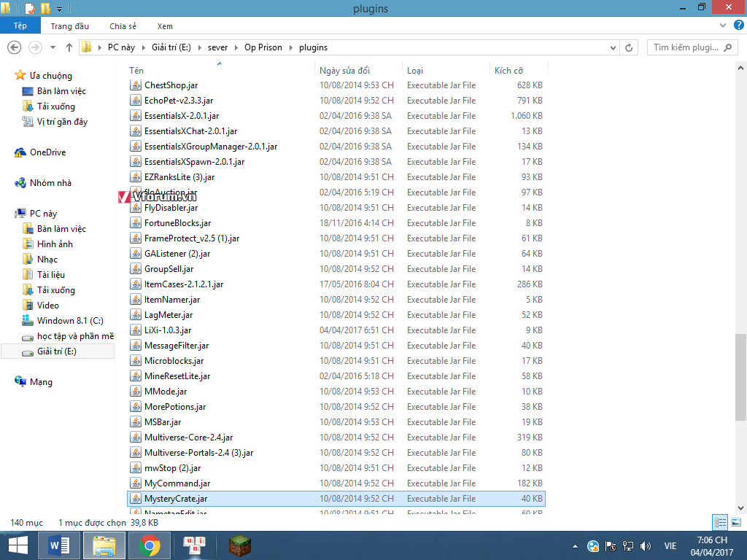Expand the address bar history dropdown
The height and width of the screenshot is (560, 747).
(x=613, y=47)
